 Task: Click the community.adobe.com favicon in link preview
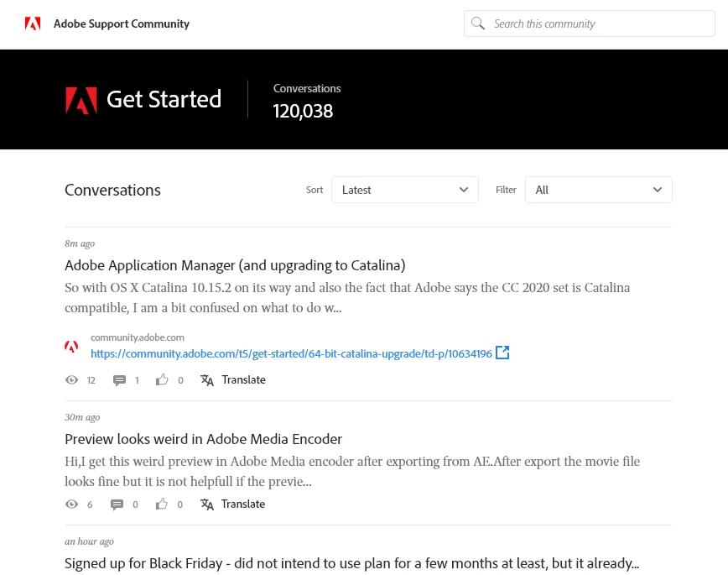pyautogui.click(x=71, y=347)
